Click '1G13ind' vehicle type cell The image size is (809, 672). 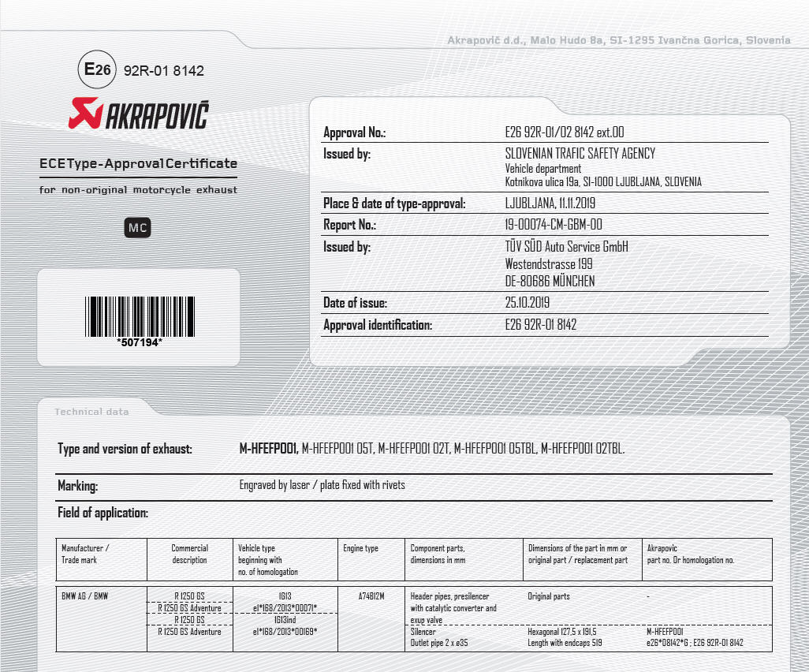point(285,619)
